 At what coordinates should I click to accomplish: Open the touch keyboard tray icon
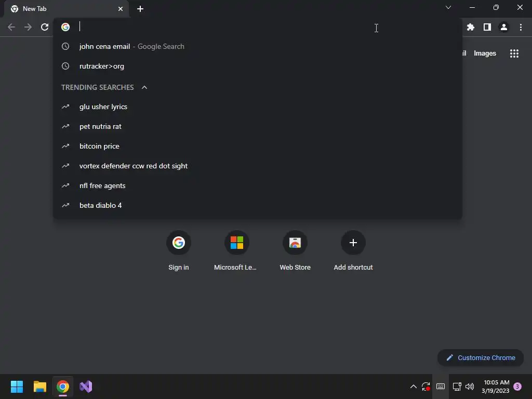pos(441,387)
